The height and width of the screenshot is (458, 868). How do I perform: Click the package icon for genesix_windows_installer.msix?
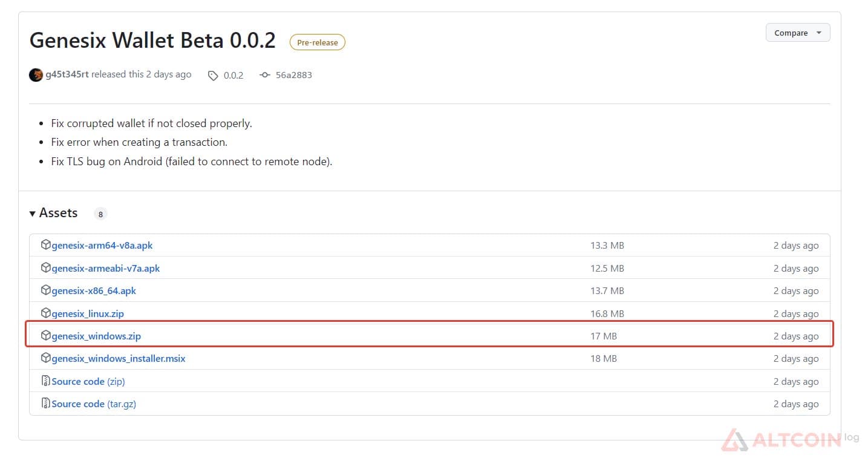tap(45, 358)
